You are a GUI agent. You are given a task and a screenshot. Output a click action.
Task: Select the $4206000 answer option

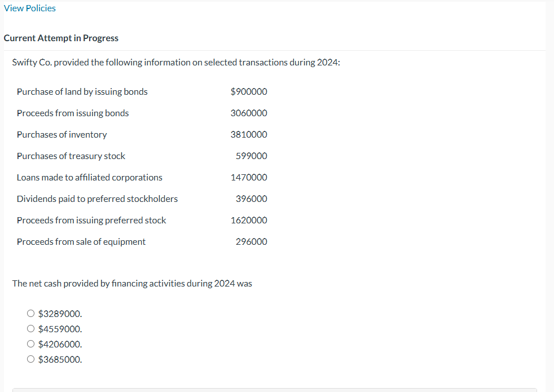[31, 343]
